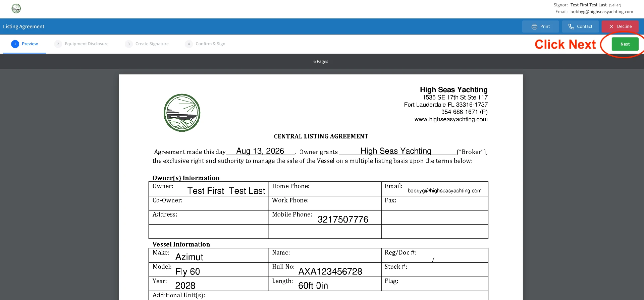Click the printer icon on Print button
The image size is (644, 300).
point(534,26)
